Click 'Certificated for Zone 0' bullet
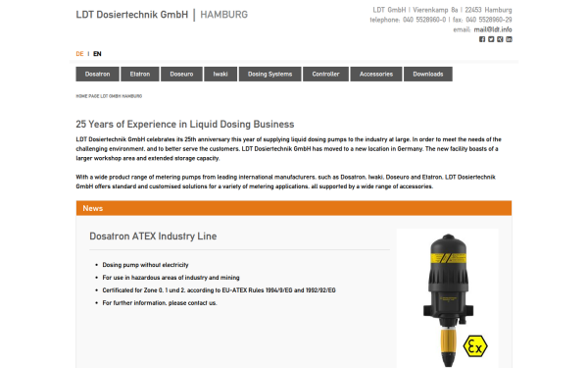 (219, 290)
